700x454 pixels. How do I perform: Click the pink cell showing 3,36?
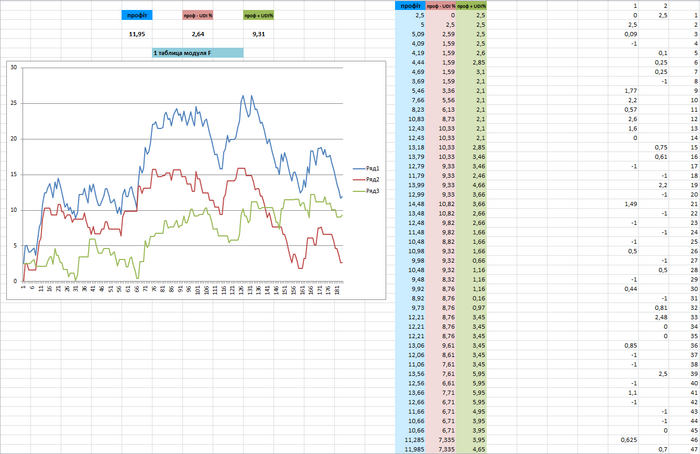441,91
